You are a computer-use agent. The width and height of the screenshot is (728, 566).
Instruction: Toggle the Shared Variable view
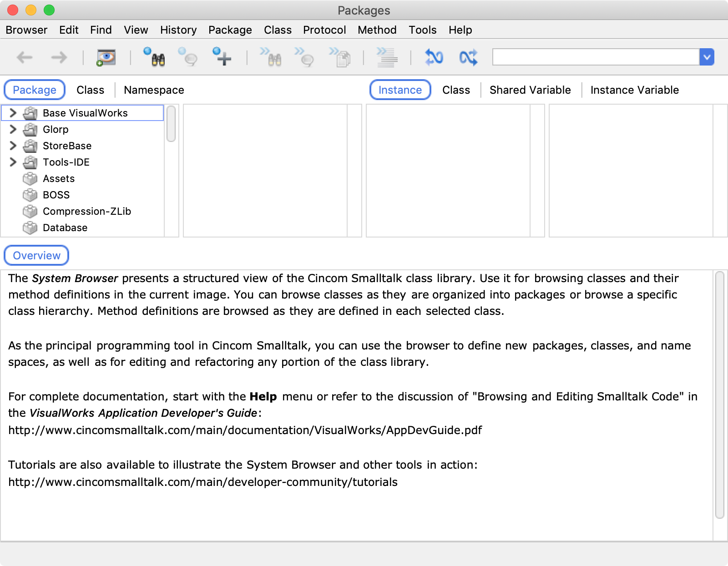click(530, 90)
